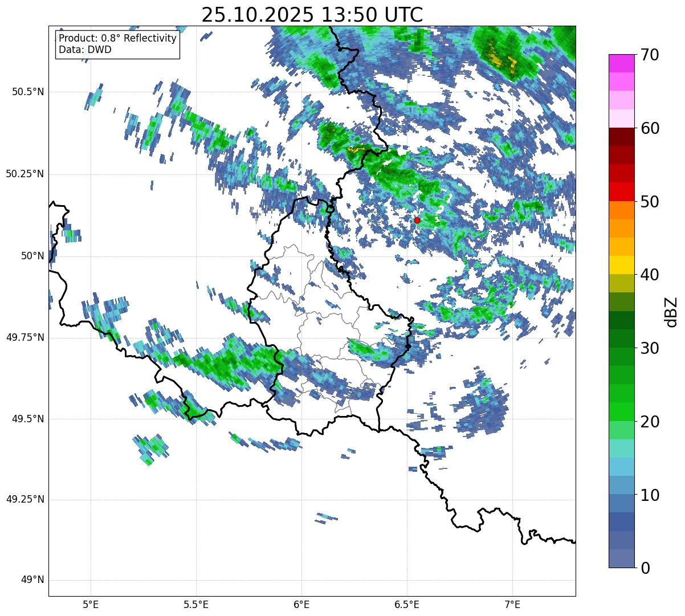The image size is (685, 616).
Task: Click the 50.25°N latitude label
Action: click(25, 174)
